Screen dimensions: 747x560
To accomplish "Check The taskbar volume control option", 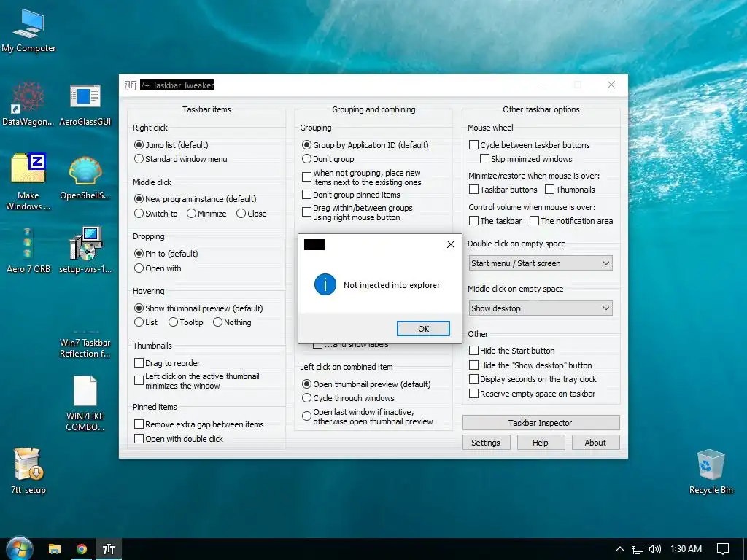I will coord(495,221).
